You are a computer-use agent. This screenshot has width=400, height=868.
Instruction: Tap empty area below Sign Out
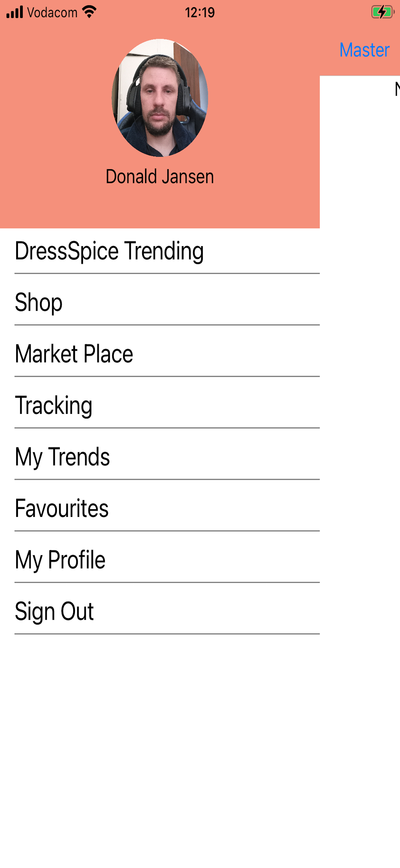(x=160, y=751)
